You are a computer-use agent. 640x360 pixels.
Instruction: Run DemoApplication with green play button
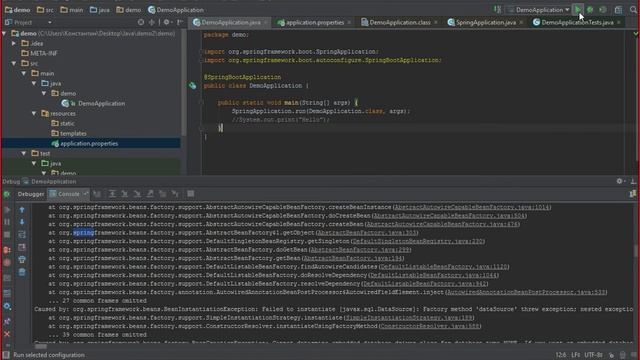pyautogui.click(x=578, y=10)
